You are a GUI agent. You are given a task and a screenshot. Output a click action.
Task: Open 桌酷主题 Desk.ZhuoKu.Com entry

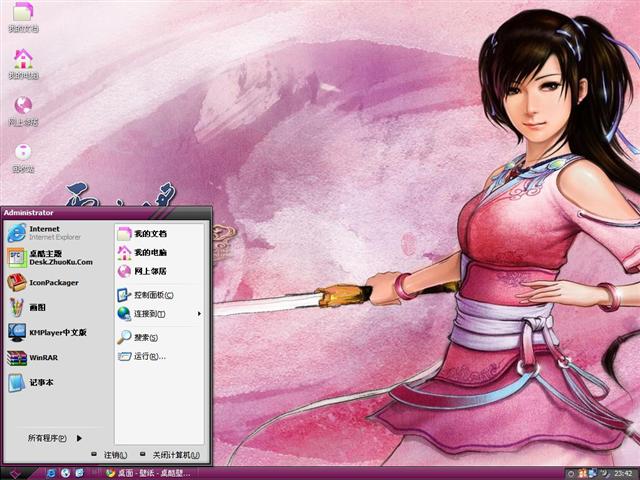click(50, 258)
